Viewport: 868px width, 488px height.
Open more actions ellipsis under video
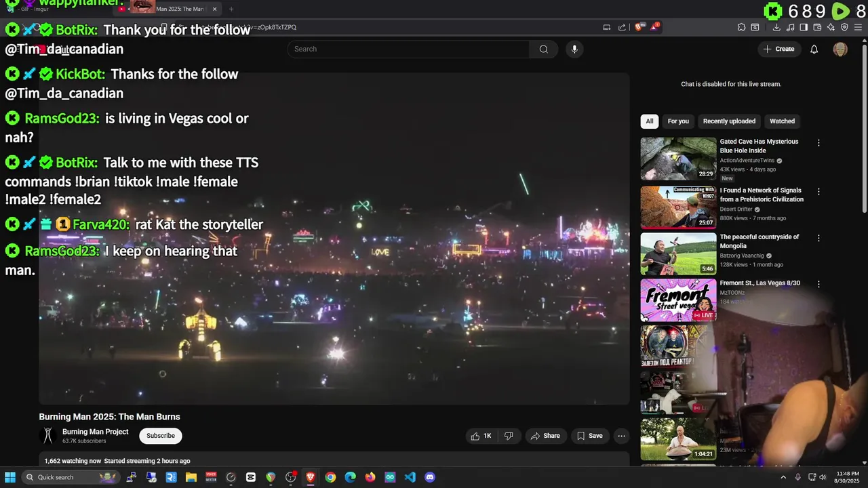tap(621, 436)
